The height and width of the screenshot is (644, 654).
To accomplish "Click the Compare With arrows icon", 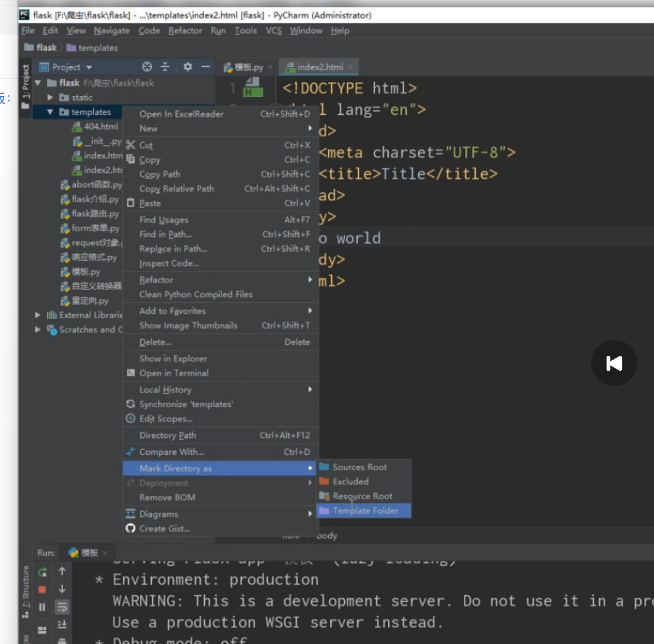I will point(131,452).
